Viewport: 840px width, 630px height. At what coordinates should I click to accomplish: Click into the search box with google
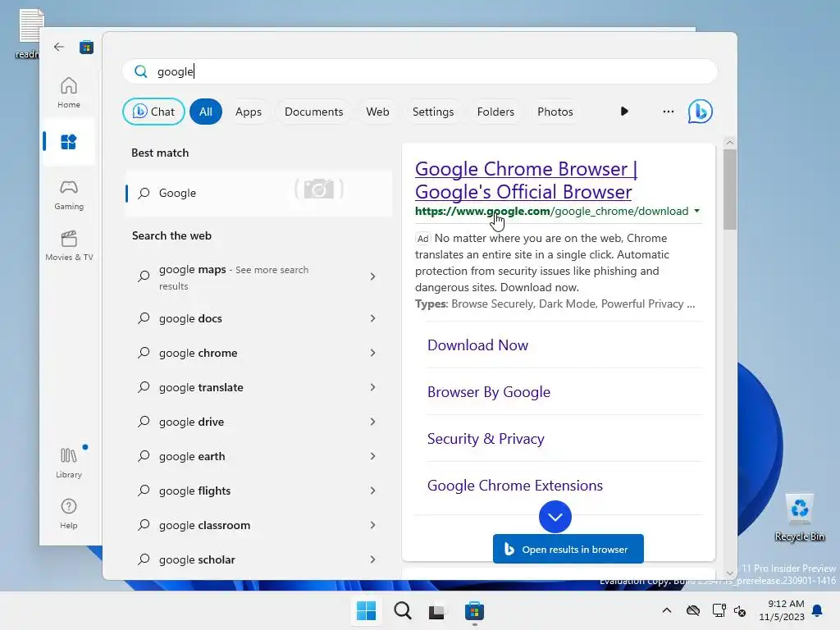pyautogui.click(x=419, y=71)
